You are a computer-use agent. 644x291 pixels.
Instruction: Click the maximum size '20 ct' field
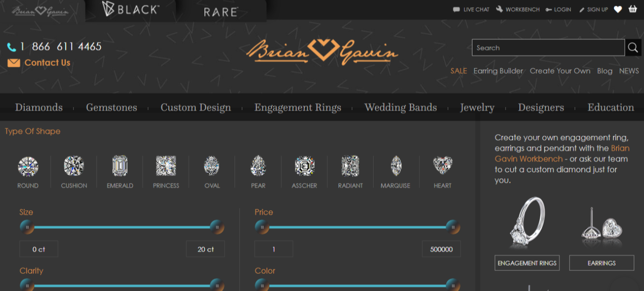coord(205,249)
